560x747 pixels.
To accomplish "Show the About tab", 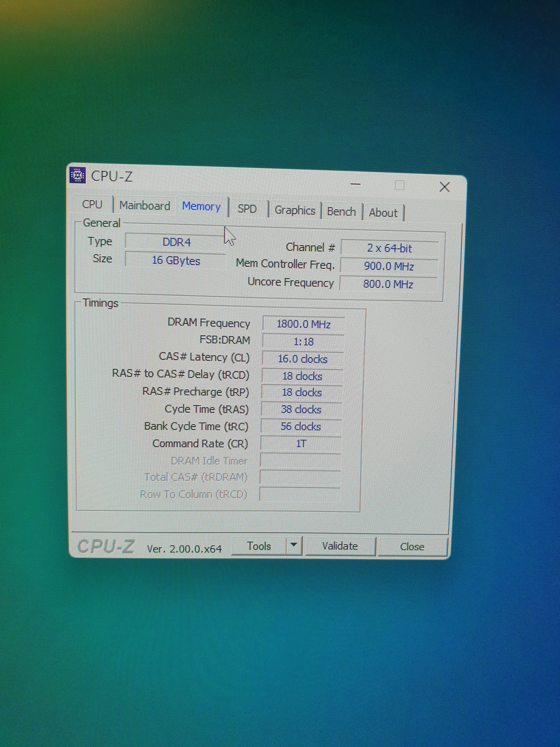I will point(383,213).
